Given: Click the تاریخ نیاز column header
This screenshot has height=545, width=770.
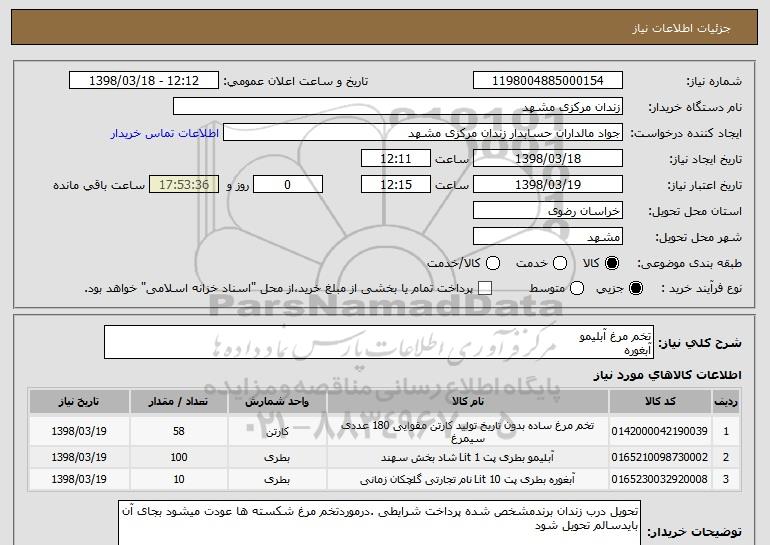Looking at the screenshot, I should [x=79, y=402].
